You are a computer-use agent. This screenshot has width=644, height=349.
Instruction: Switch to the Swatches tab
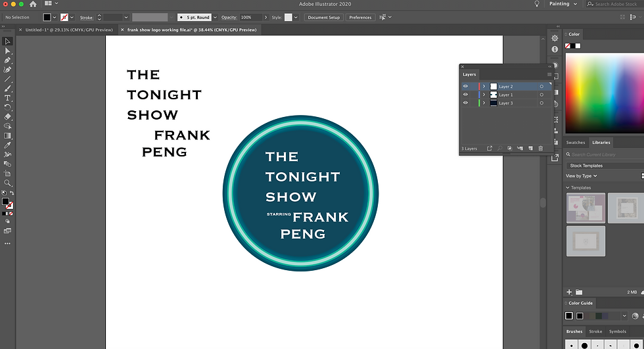click(576, 143)
